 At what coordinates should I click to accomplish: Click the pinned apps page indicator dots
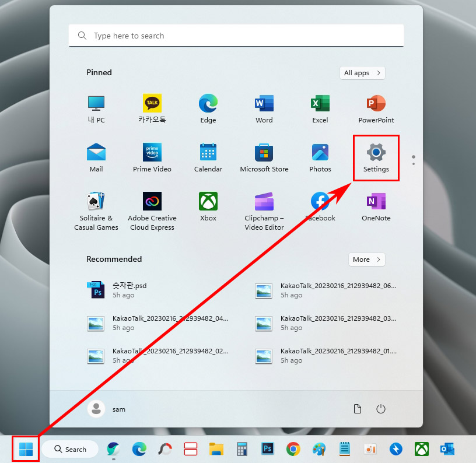[x=413, y=160]
